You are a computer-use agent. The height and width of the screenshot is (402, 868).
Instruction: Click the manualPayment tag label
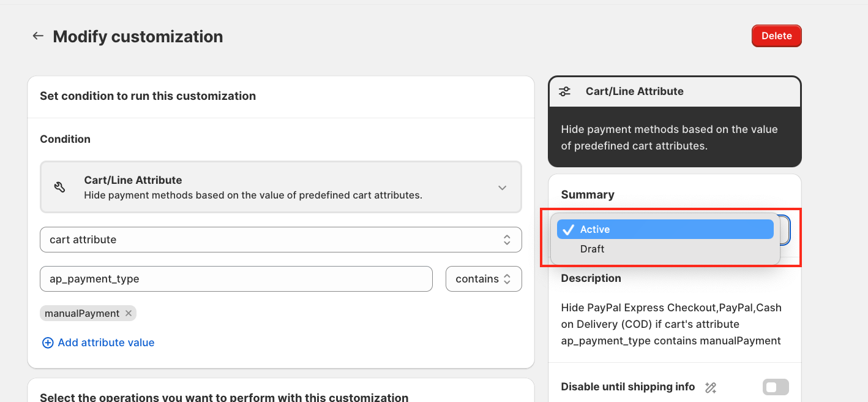(x=82, y=313)
